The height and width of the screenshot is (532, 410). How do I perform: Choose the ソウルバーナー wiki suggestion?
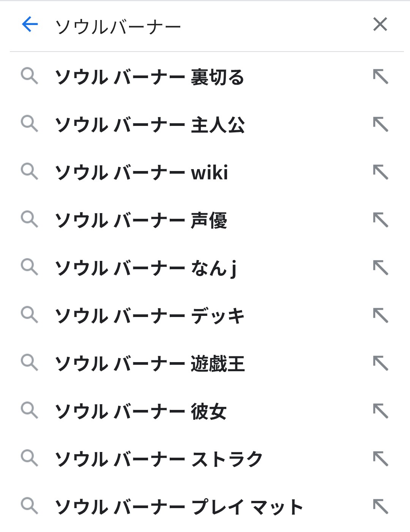point(141,173)
